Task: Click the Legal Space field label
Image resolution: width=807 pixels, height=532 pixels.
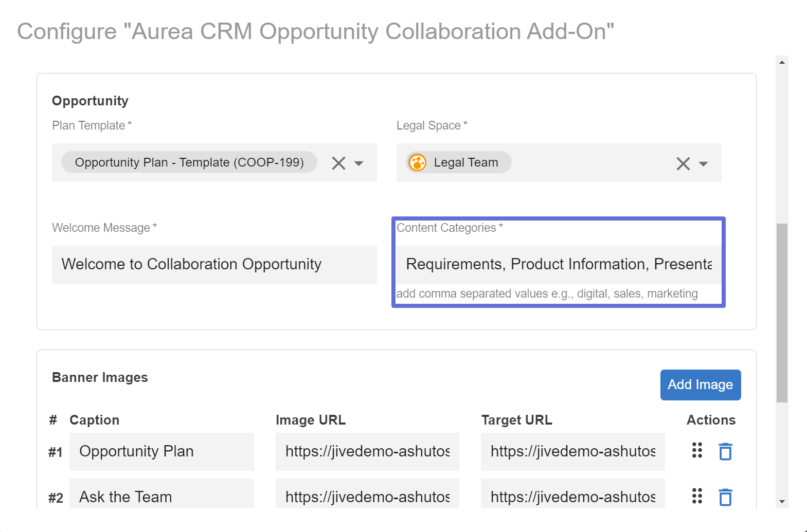Action: 432,125
